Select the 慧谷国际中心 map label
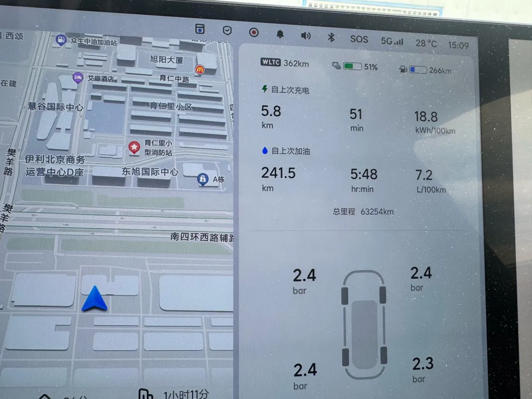532x399 pixels. (x=56, y=106)
